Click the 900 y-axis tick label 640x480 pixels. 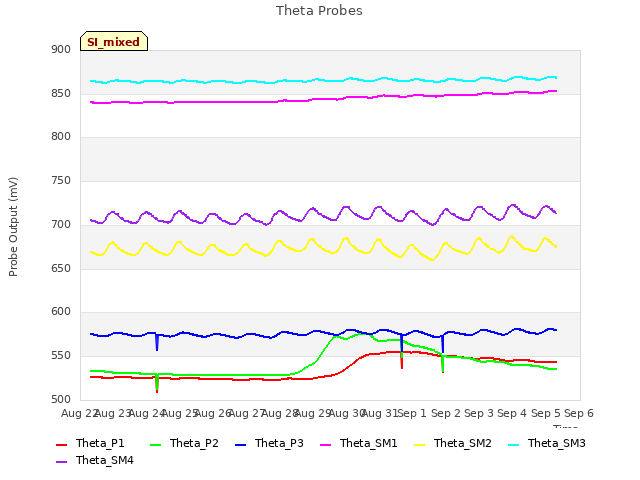(61, 50)
